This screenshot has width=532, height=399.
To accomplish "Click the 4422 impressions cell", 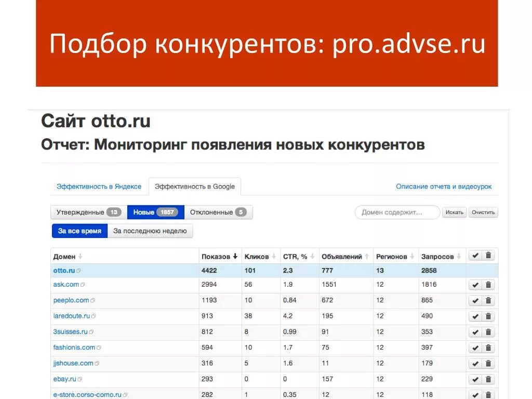I will point(209,271).
